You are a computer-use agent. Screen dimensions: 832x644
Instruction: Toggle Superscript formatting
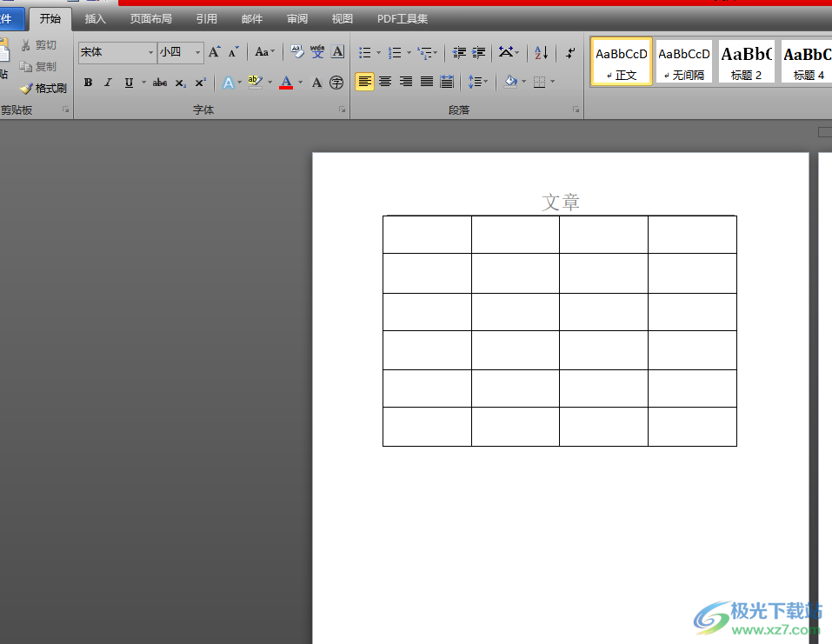(200, 83)
